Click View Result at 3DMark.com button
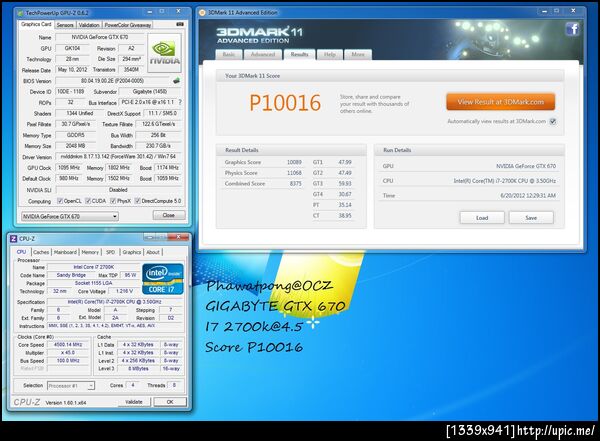The image size is (600, 441). coord(501,102)
